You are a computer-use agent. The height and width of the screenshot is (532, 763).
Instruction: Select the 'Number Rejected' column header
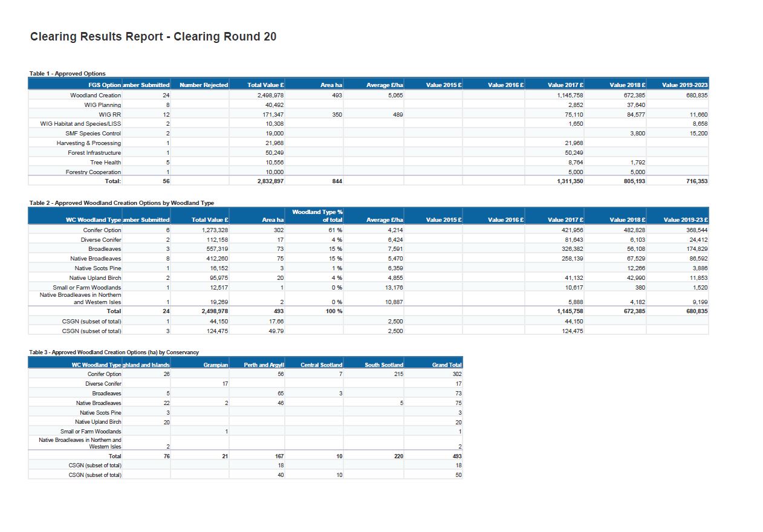coord(204,85)
